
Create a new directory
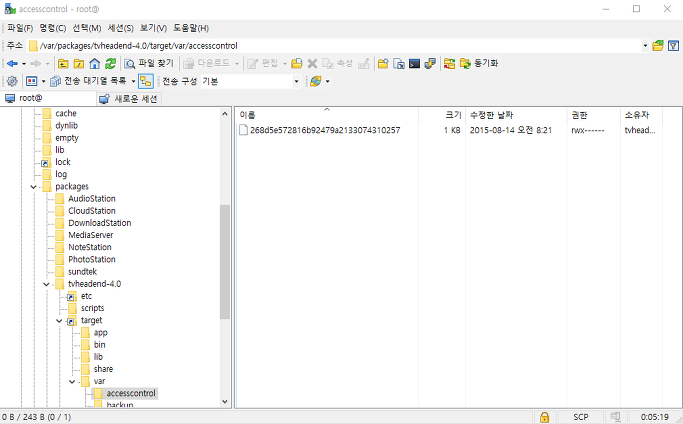point(383,64)
